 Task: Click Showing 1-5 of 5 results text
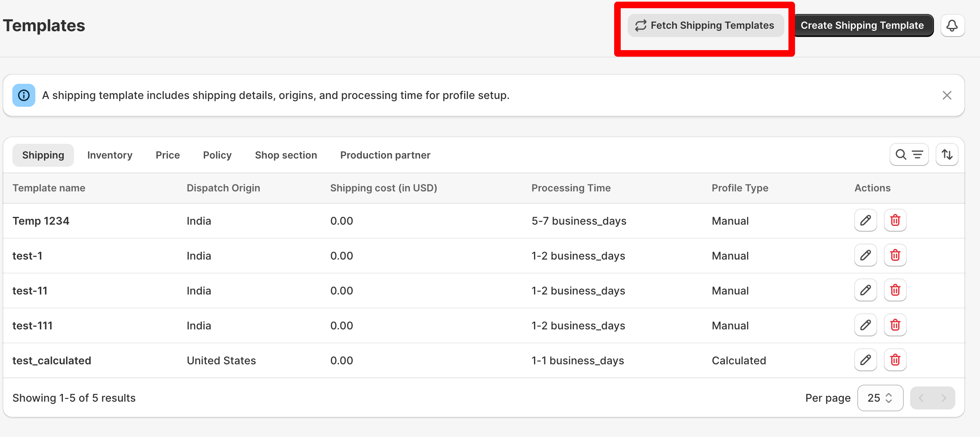click(74, 398)
